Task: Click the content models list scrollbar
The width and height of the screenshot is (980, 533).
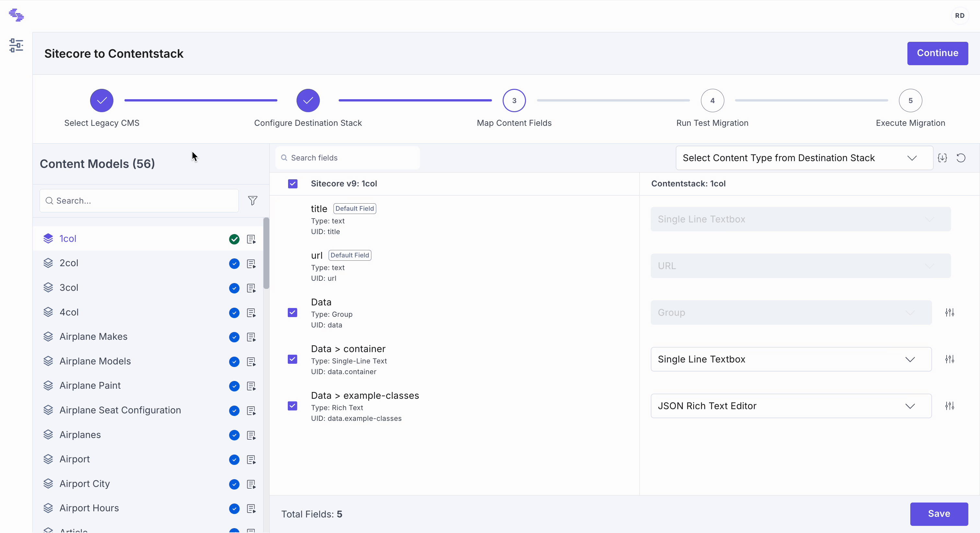Action: click(x=266, y=254)
